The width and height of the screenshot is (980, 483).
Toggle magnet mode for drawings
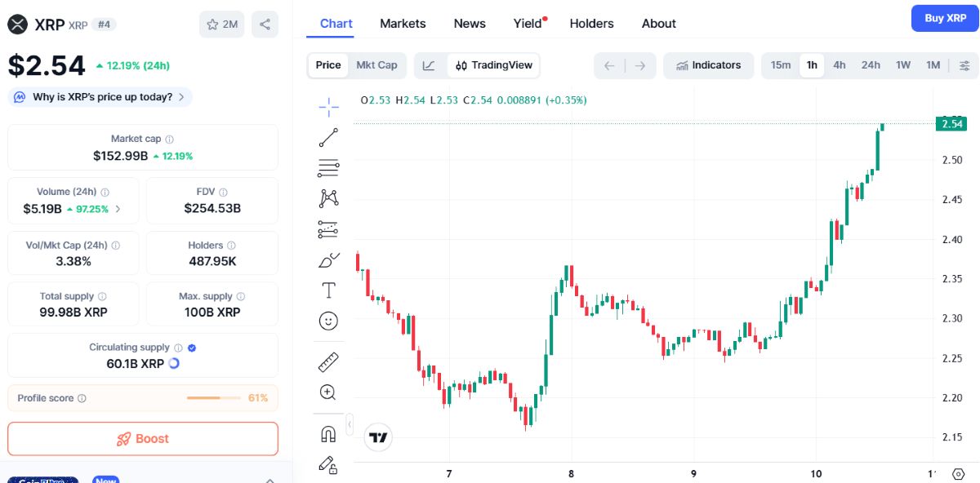point(328,434)
